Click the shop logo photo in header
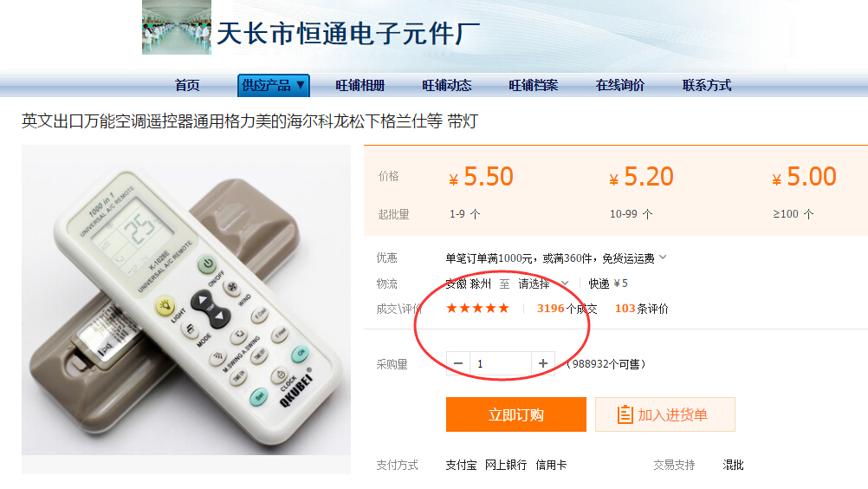Screen dimensions: 868x489 click(x=177, y=27)
